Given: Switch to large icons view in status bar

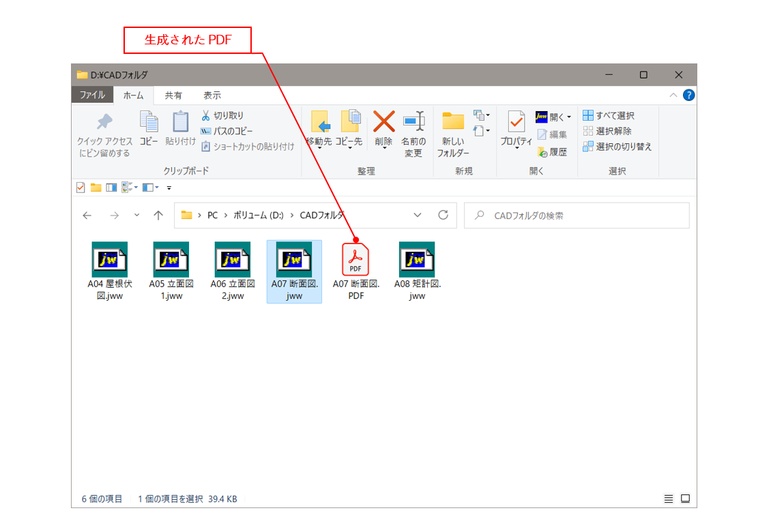Looking at the screenshot, I should point(685,499).
